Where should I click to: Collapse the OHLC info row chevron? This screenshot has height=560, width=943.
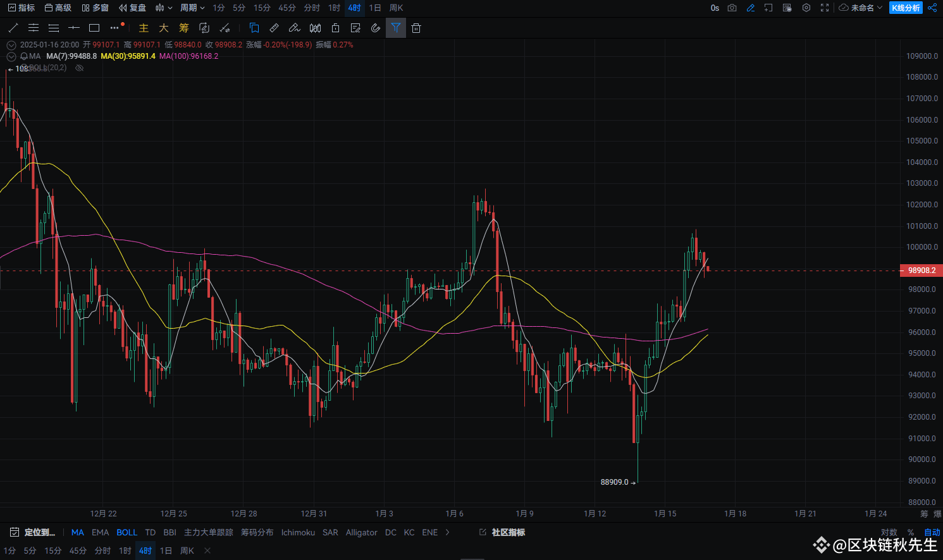[x=11, y=45]
